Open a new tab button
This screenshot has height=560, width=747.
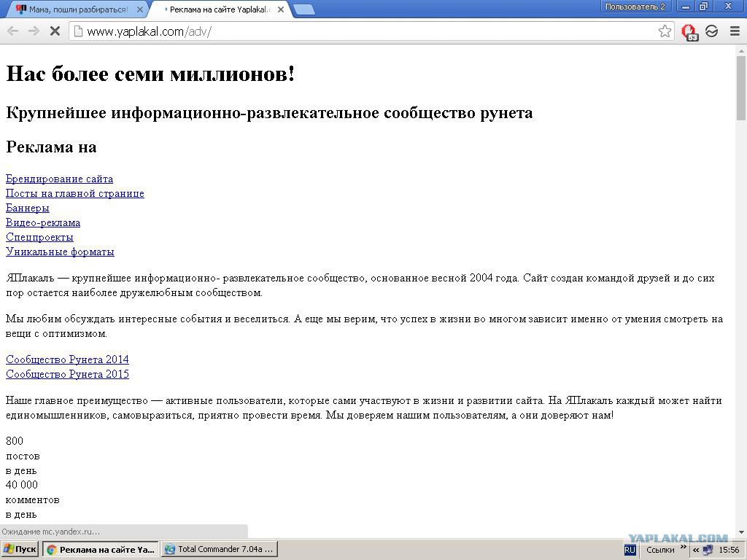click(x=303, y=9)
